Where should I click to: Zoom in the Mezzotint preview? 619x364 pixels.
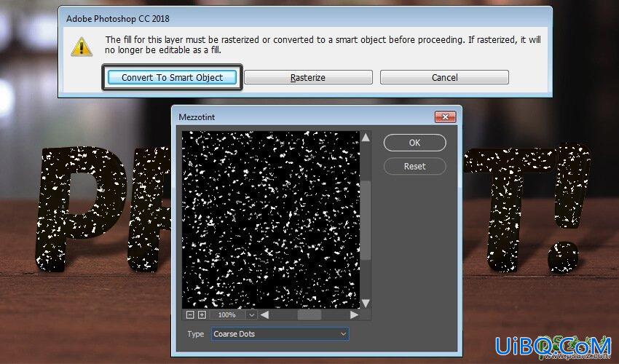202,314
